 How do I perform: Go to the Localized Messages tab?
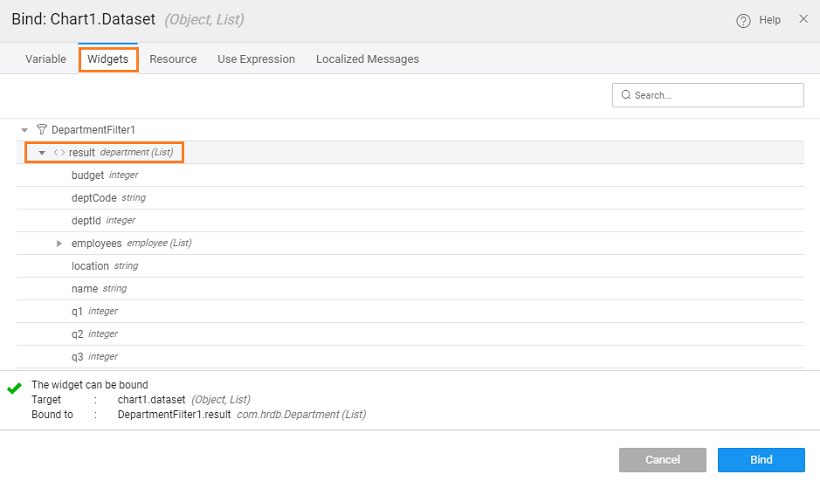tap(367, 59)
